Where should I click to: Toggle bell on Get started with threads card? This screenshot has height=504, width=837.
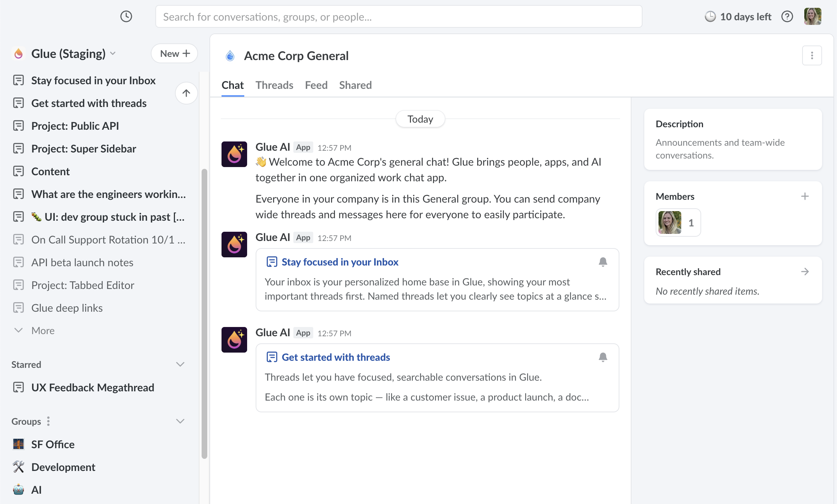click(603, 357)
